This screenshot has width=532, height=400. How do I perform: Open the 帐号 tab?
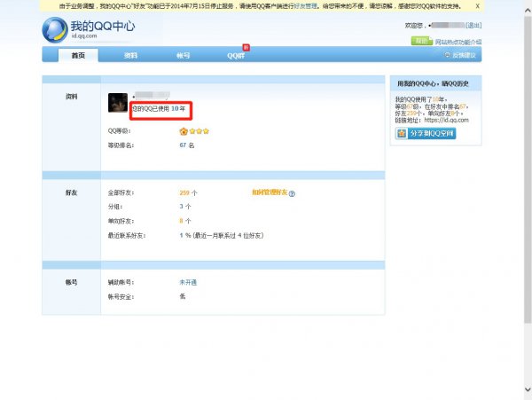point(184,55)
